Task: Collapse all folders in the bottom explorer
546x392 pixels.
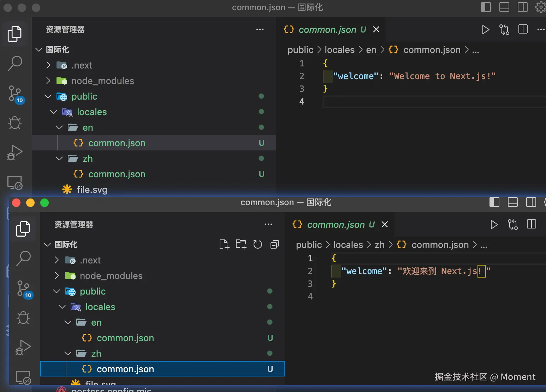Action: [275, 244]
